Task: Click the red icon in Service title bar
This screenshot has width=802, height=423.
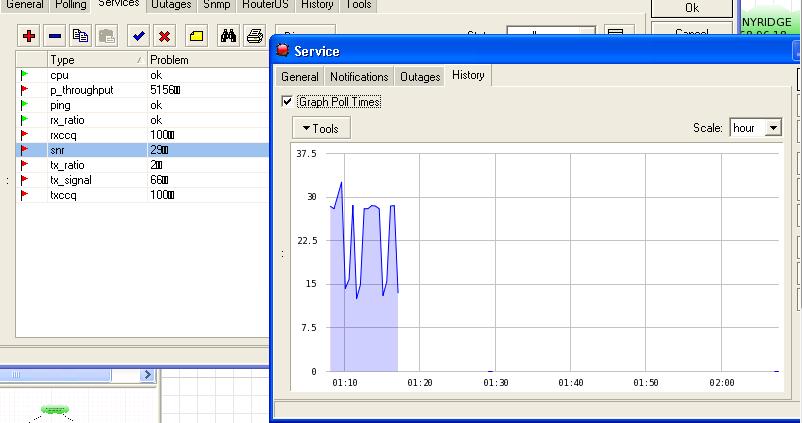Action: click(282, 50)
